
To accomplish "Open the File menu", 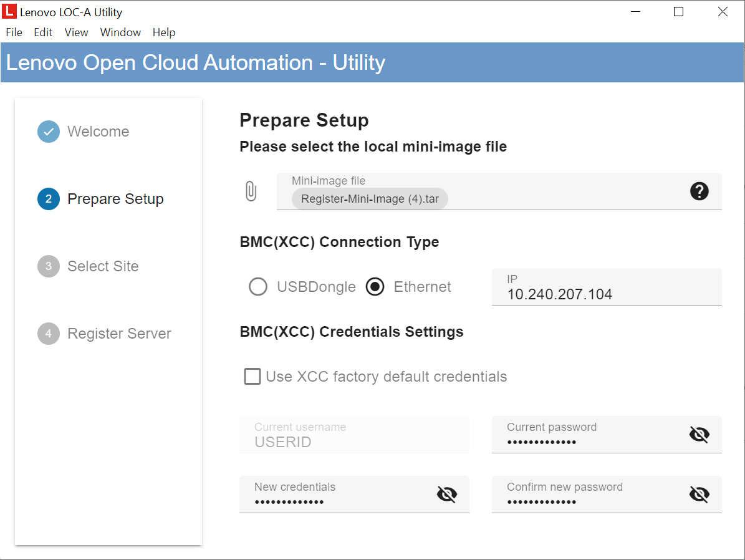I will (14, 32).
